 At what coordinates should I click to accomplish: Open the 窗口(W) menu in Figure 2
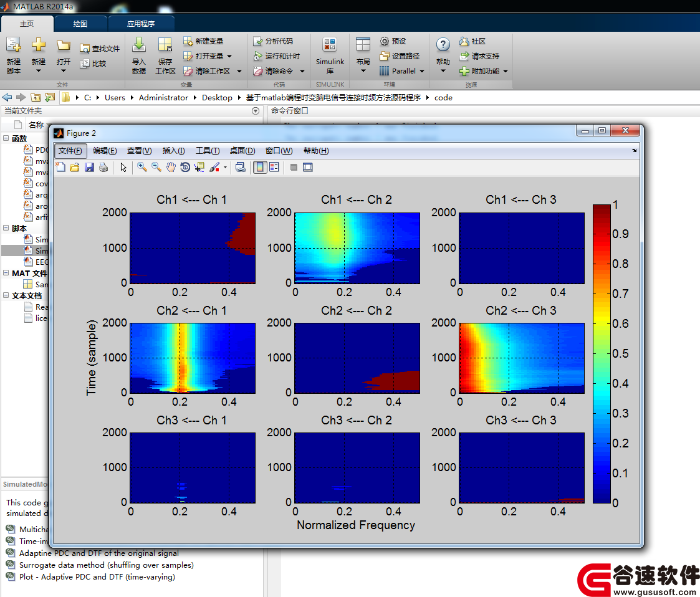pyautogui.click(x=279, y=151)
